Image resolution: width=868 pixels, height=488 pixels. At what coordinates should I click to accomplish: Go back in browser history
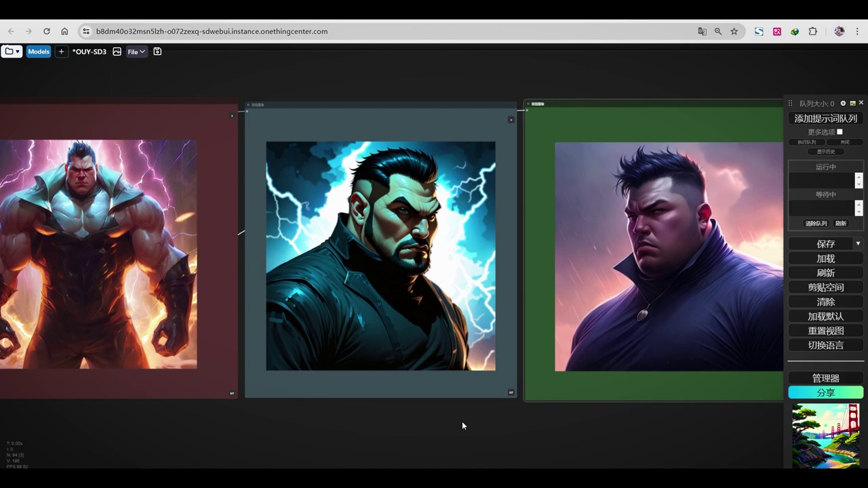tap(11, 31)
